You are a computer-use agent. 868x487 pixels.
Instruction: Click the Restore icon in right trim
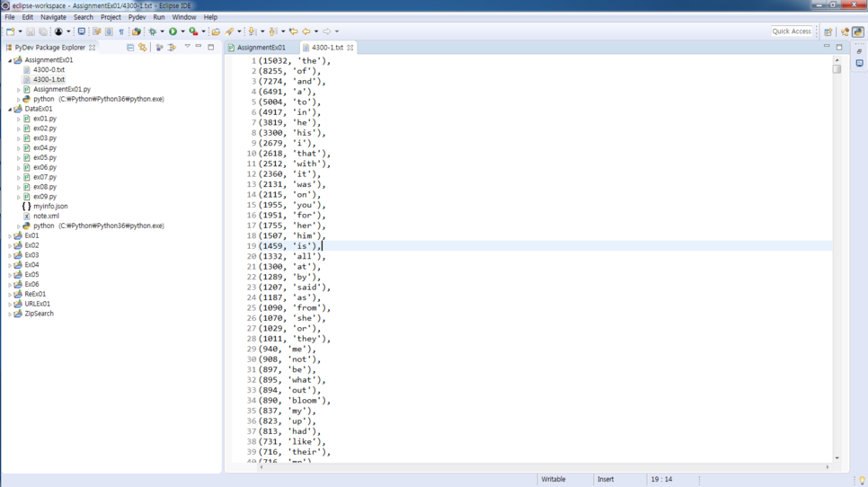point(859,51)
